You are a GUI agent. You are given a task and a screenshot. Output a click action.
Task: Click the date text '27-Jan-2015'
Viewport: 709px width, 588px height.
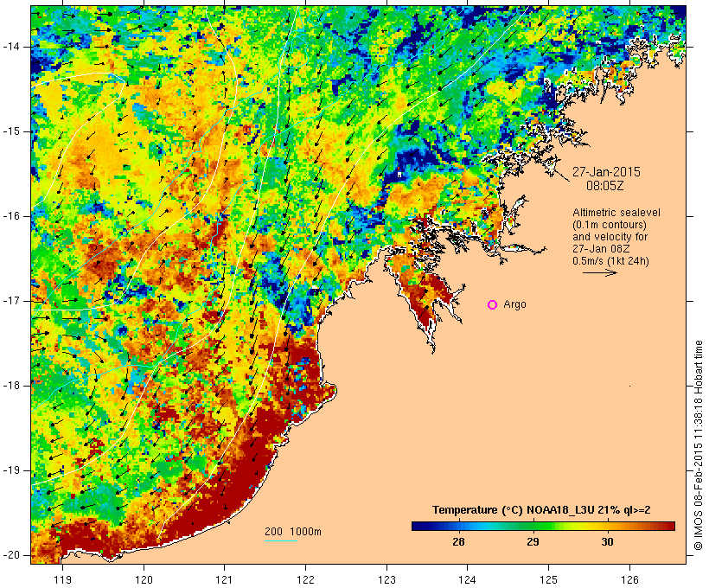[606, 172]
